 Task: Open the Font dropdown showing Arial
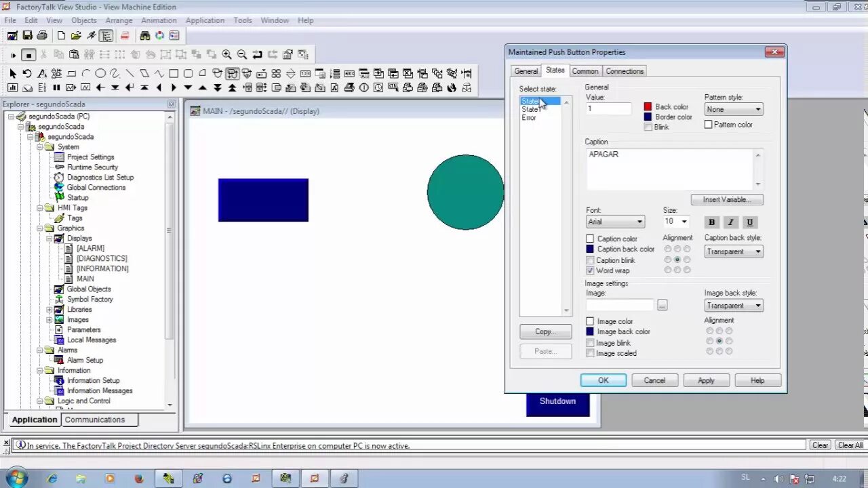tap(615, 222)
